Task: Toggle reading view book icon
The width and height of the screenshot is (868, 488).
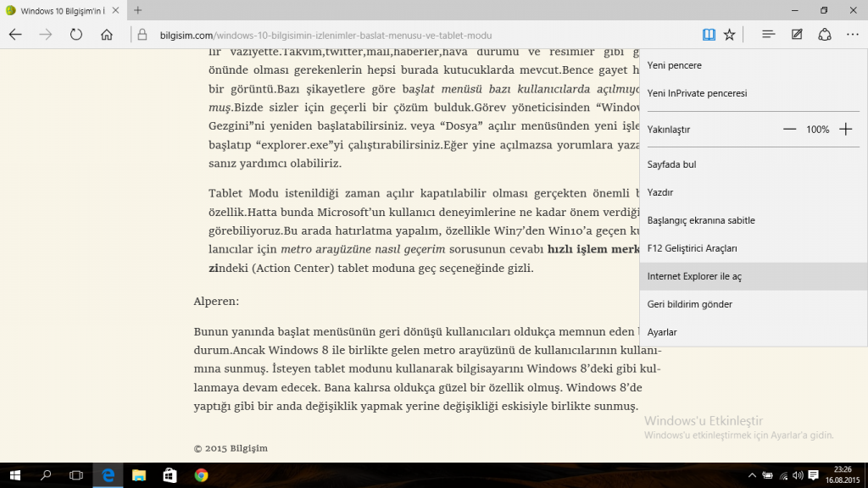Action: click(709, 35)
